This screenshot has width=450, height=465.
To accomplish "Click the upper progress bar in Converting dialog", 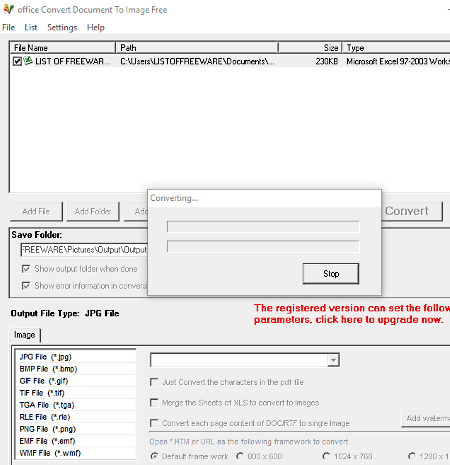I will [263, 227].
